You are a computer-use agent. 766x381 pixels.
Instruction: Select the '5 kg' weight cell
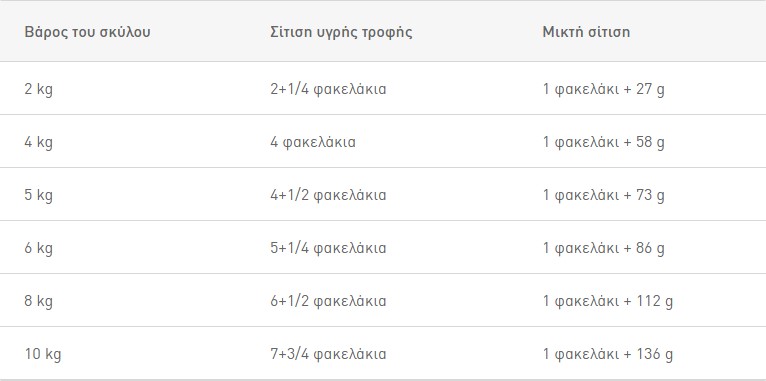point(38,195)
